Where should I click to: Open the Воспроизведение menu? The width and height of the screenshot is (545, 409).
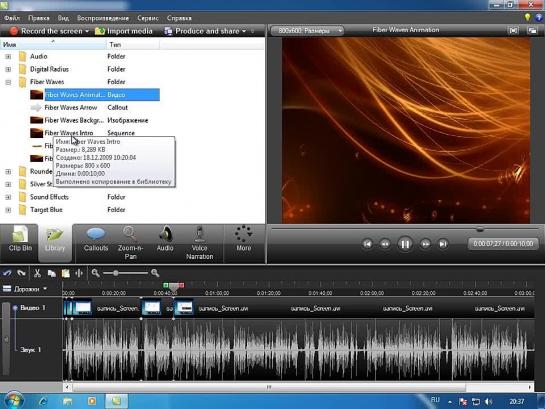pyautogui.click(x=103, y=18)
